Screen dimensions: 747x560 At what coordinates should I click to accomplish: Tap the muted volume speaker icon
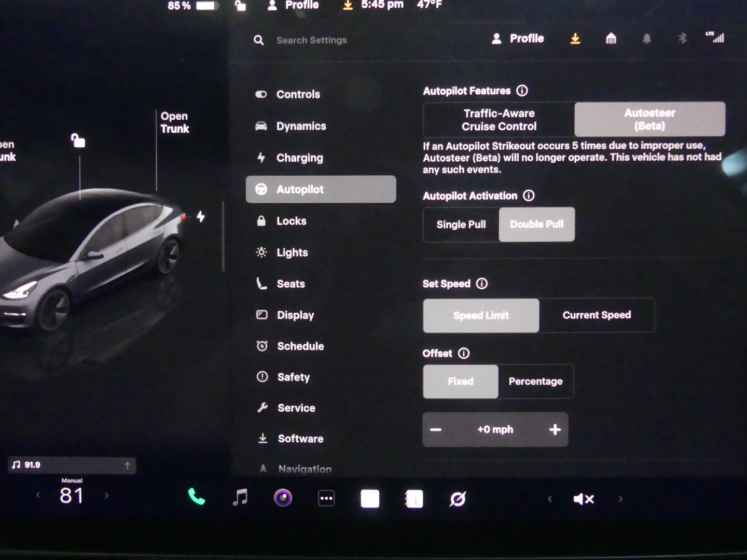pos(583,499)
